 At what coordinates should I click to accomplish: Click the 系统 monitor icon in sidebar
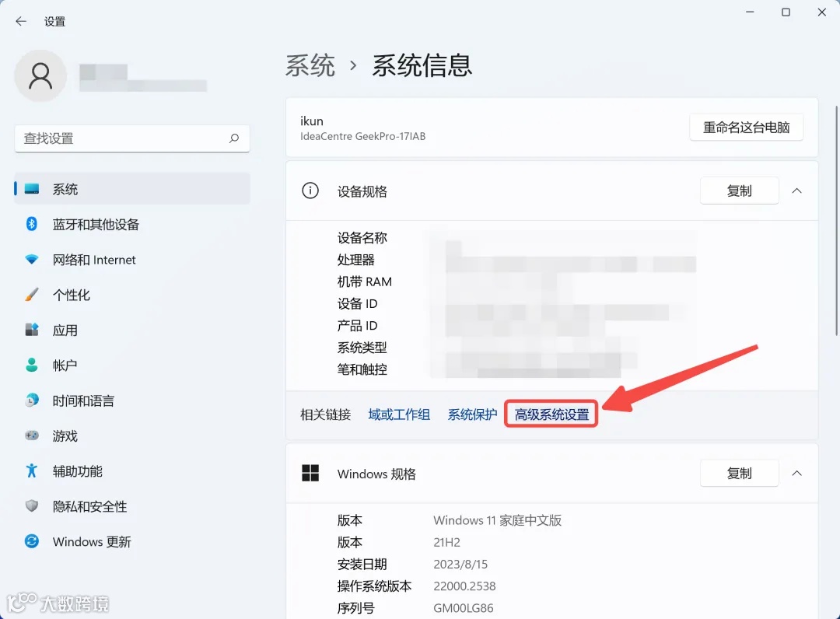tap(32, 188)
